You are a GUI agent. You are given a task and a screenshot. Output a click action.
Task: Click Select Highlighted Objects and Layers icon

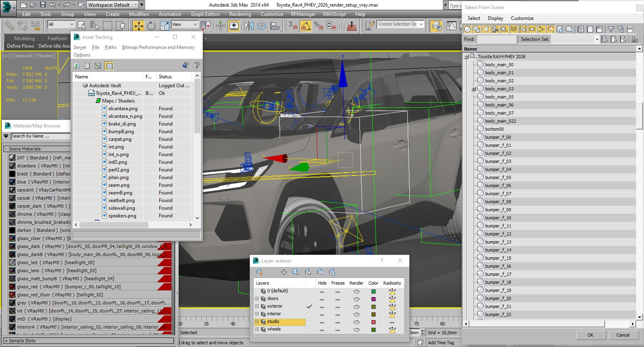coord(296,272)
